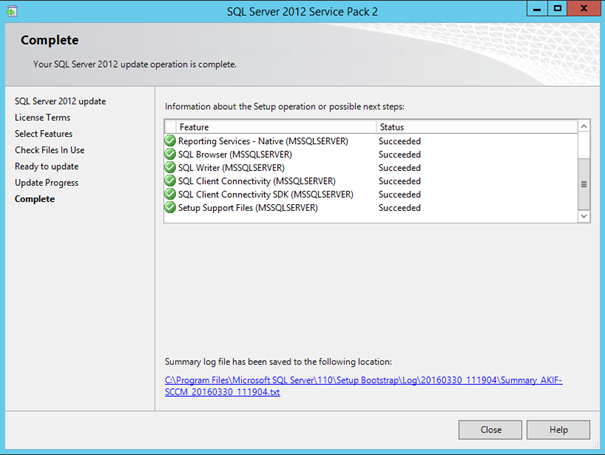Click 'Summary log file has been saved' text
Screen dimensions: 605x455
278,362
